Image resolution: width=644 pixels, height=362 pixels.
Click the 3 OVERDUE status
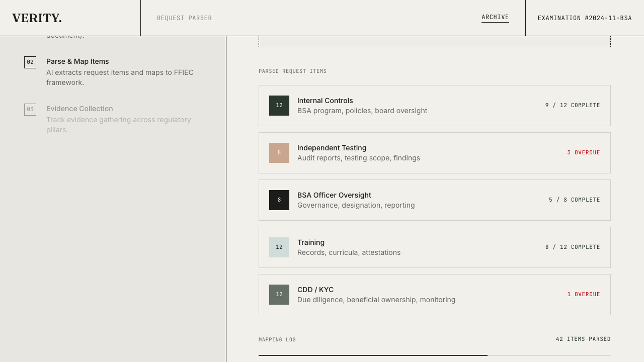pos(584,153)
